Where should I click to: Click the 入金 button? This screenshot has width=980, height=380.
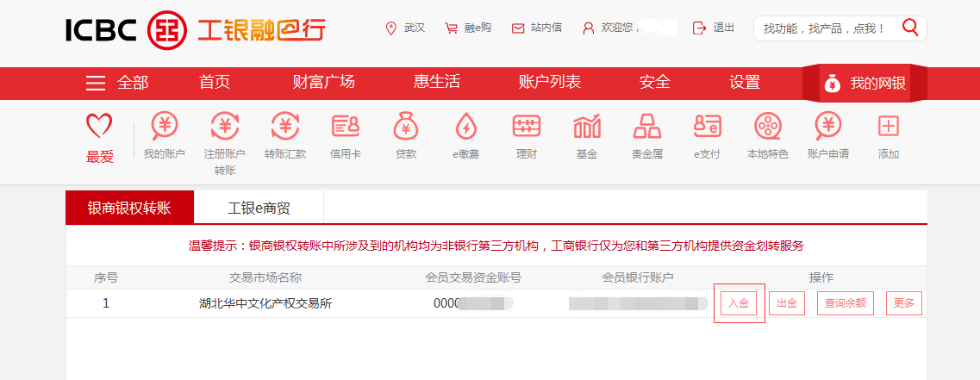click(x=738, y=304)
